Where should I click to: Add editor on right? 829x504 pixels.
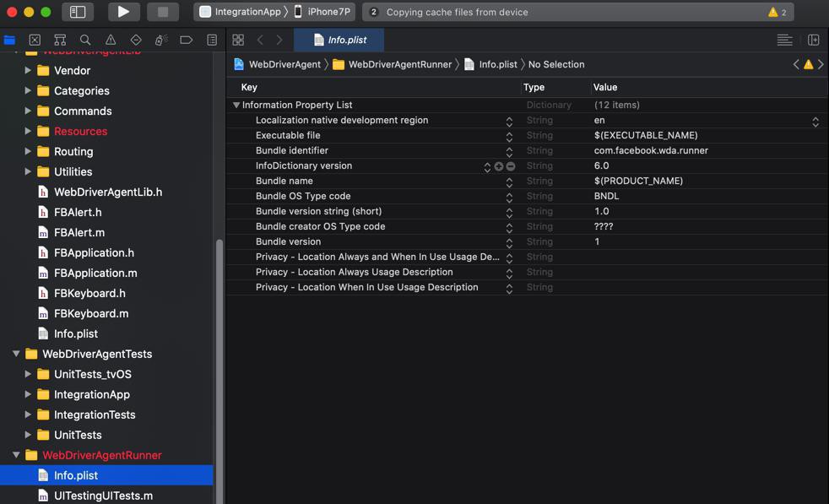[x=813, y=40]
